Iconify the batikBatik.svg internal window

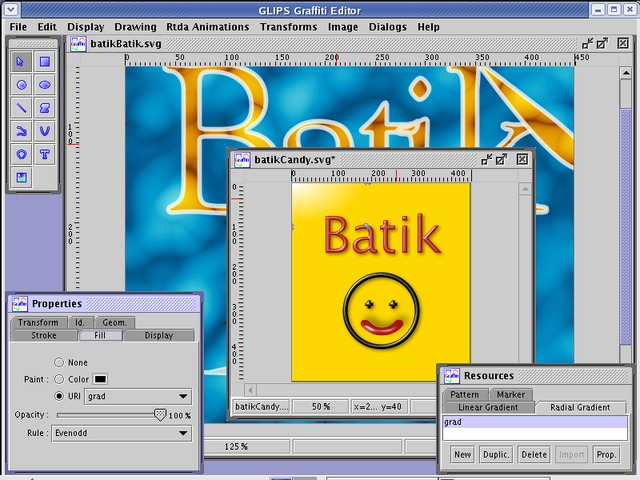pyautogui.click(x=587, y=43)
